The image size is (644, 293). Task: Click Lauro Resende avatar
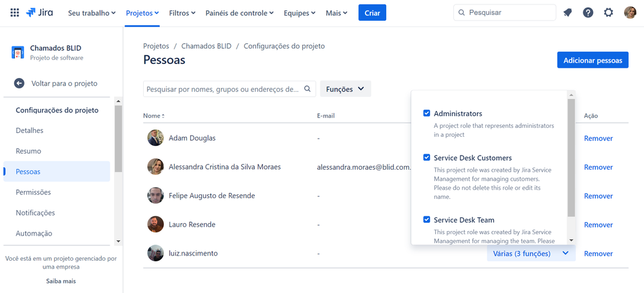[x=155, y=225]
